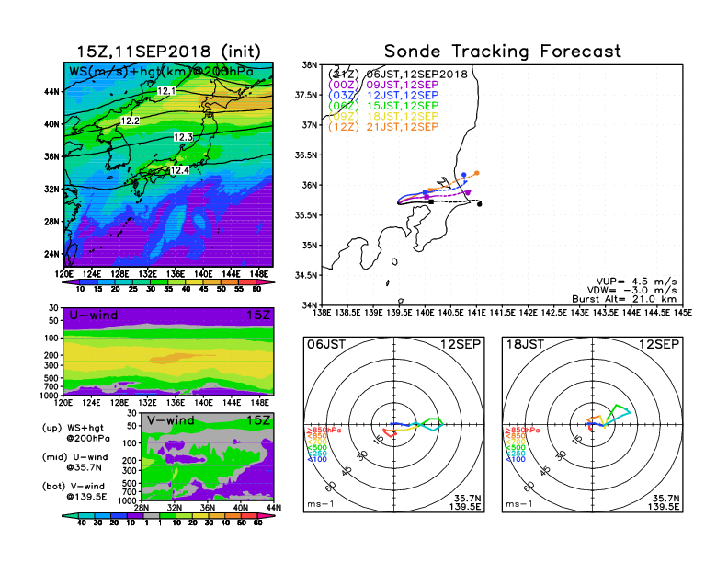Click the 12.2 height contour label
The width and height of the screenshot is (728, 563).
tap(130, 121)
